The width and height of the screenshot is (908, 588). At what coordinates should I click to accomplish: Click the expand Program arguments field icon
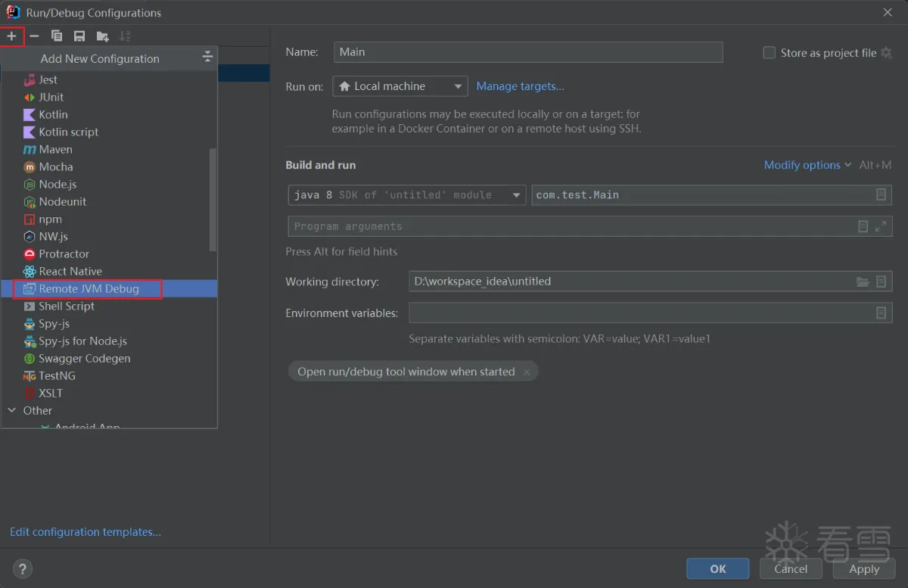pos(881,226)
